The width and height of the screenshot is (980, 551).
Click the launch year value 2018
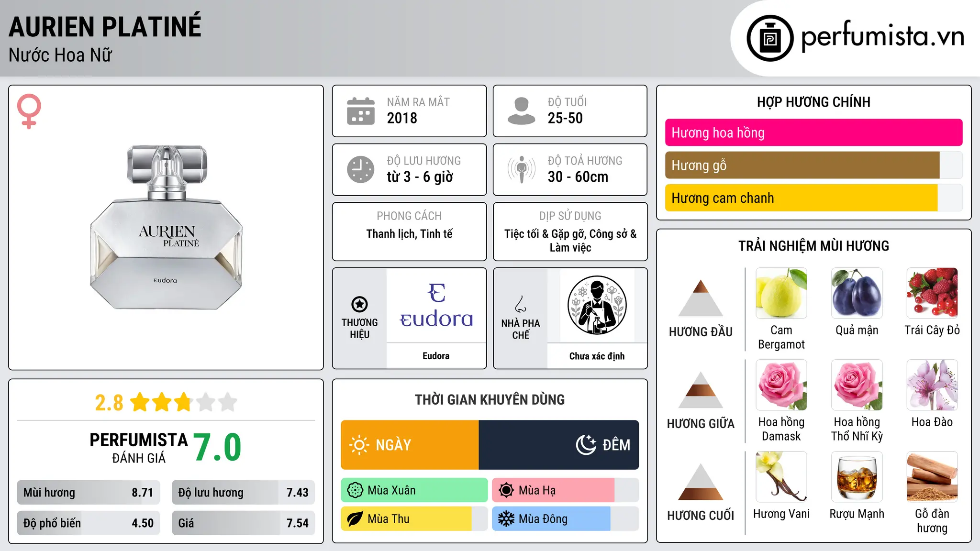point(402,118)
